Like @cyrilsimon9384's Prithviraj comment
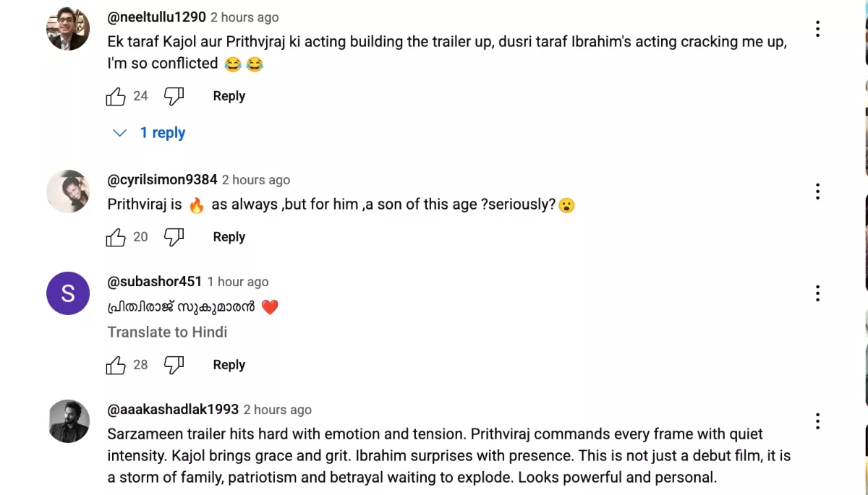The height and width of the screenshot is (495, 868). pyautogui.click(x=116, y=237)
